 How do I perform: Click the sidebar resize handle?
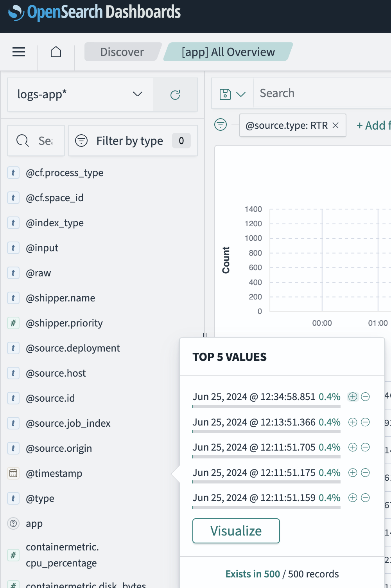coord(204,335)
